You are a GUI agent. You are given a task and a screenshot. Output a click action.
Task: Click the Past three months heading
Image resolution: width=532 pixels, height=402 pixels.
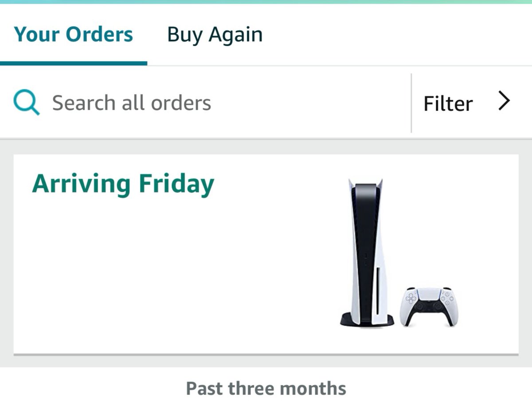(x=266, y=388)
